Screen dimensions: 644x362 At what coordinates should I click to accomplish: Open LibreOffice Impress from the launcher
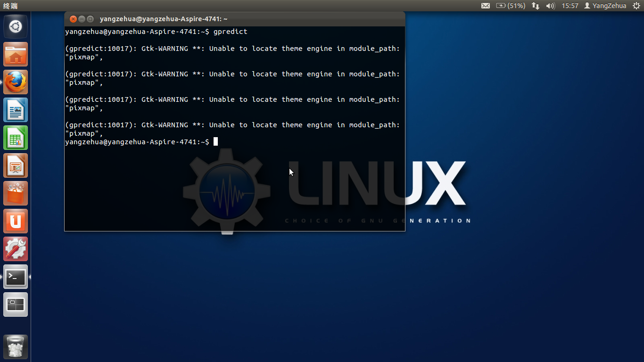tap(16, 165)
